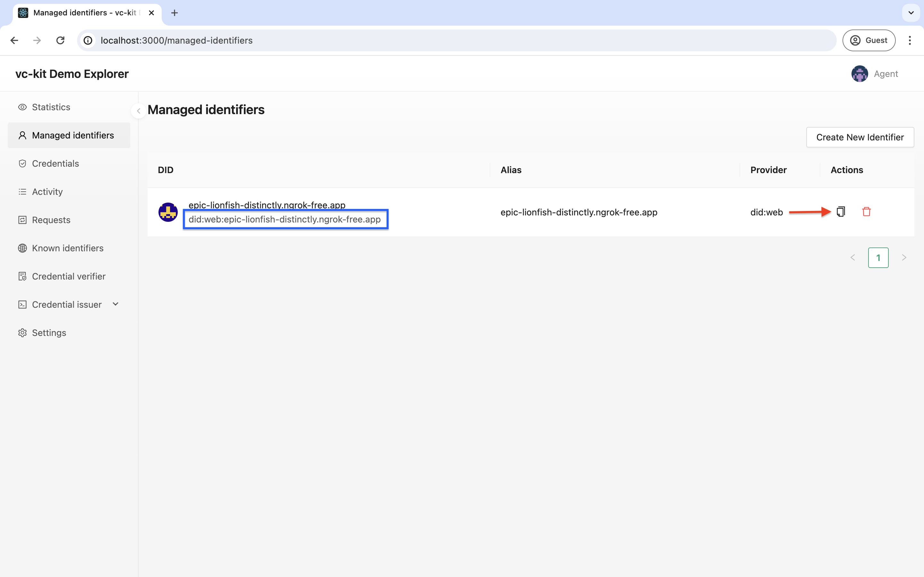Screen dimensions: 924x577
Task: Click the Settings sidebar icon
Action: tap(22, 332)
